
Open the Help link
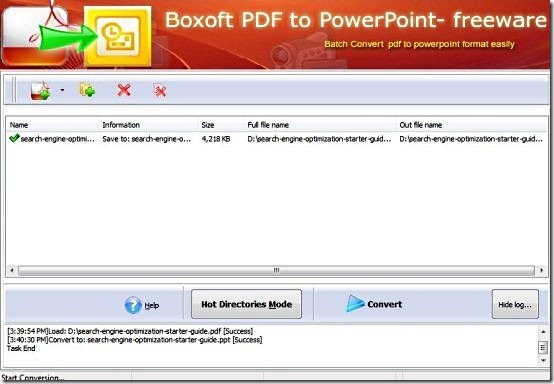[152, 306]
